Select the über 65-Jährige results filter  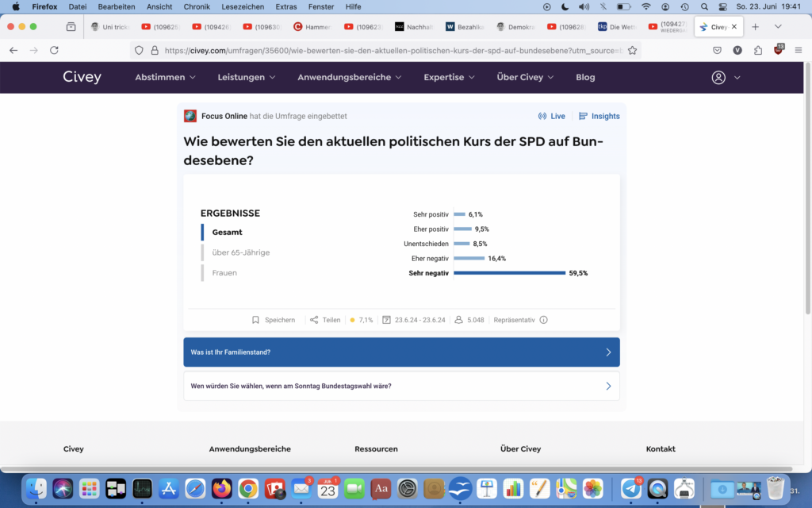[240, 252]
